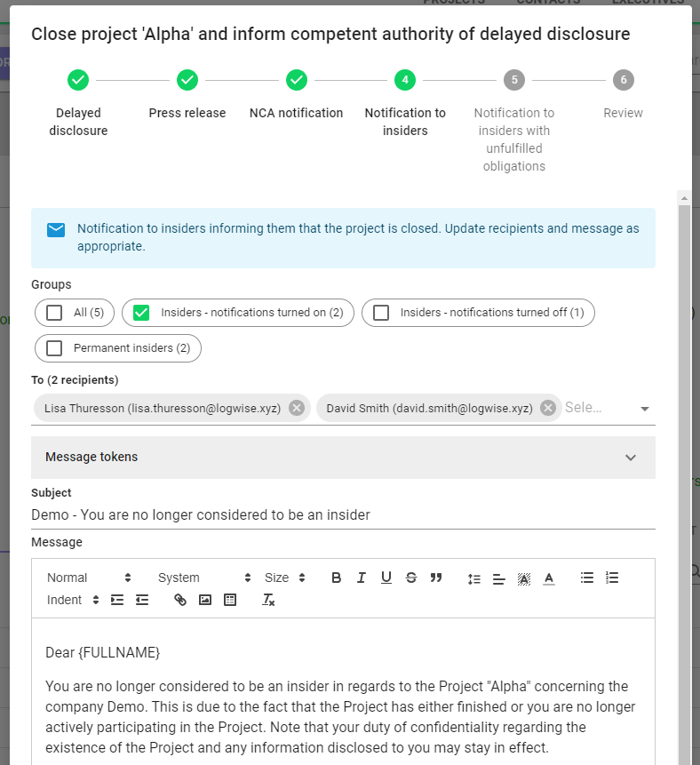The image size is (700, 765).
Task: Open the Normal paragraph style dropdown
Action: pyautogui.click(x=89, y=578)
